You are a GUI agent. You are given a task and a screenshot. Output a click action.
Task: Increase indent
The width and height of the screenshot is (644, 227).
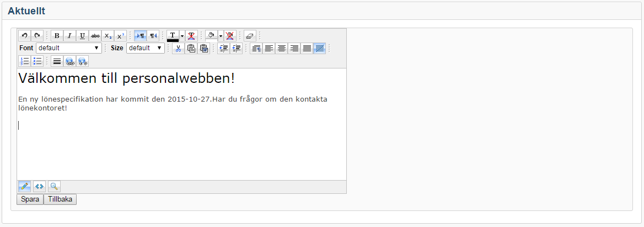coord(236,48)
